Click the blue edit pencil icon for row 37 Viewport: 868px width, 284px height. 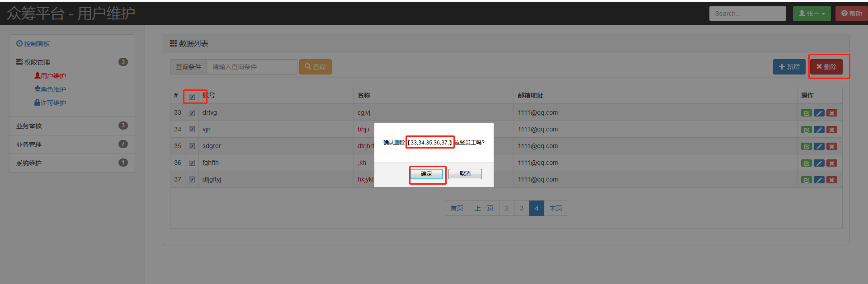(x=819, y=180)
